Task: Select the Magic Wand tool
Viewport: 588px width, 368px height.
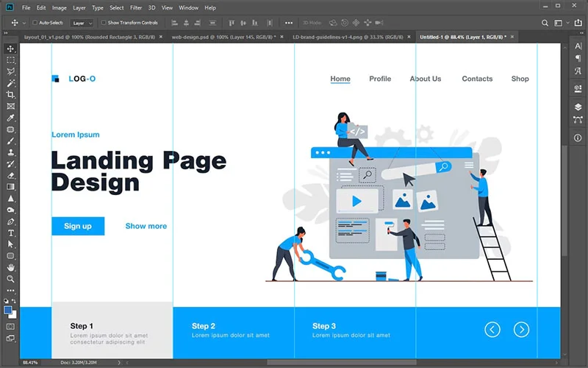Action: point(10,83)
